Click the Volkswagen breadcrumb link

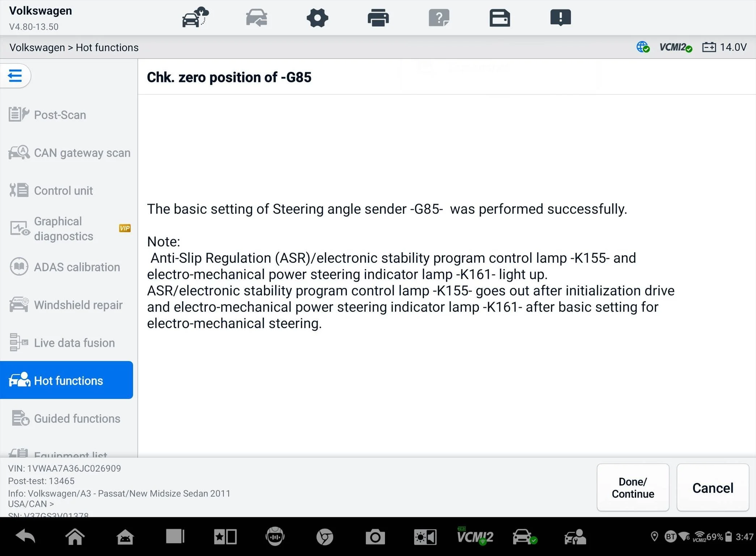tap(37, 47)
